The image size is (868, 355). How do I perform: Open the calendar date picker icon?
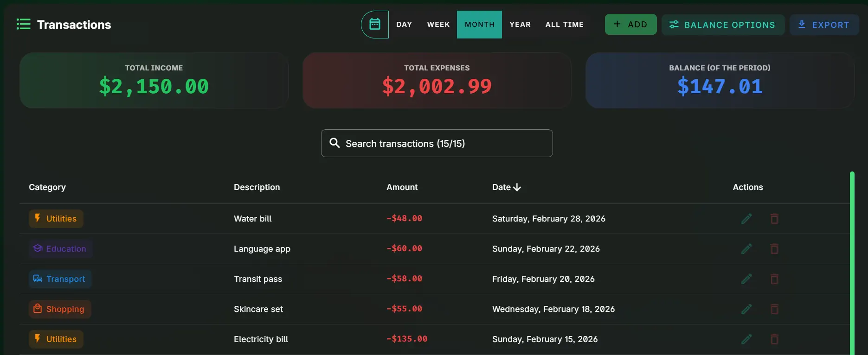click(375, 24)
